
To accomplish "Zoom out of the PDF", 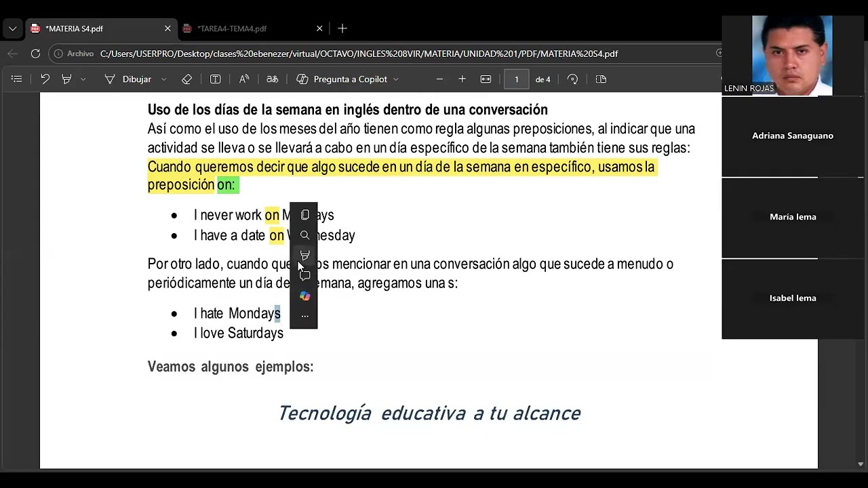I will (x=439, y=79).
